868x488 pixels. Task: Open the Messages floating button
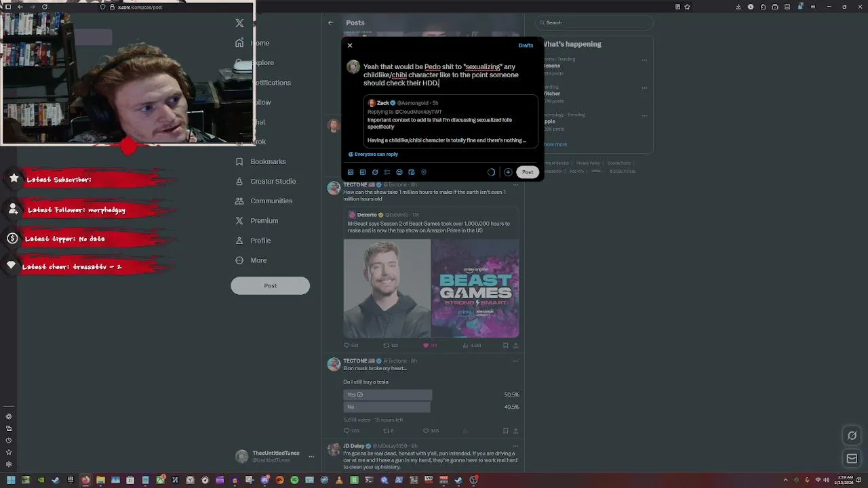click(x=852, y=459)
